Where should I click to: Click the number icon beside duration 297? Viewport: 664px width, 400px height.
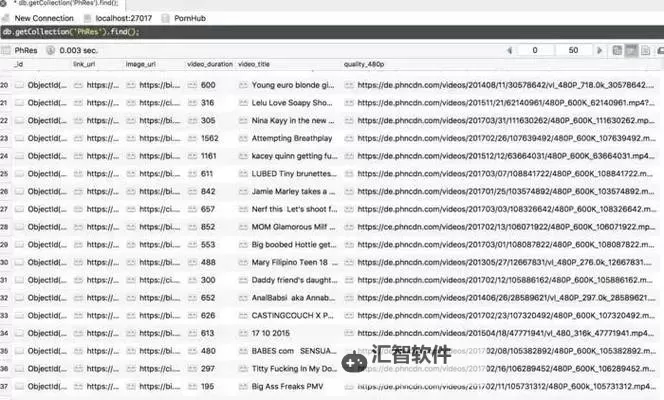(193, 369)
